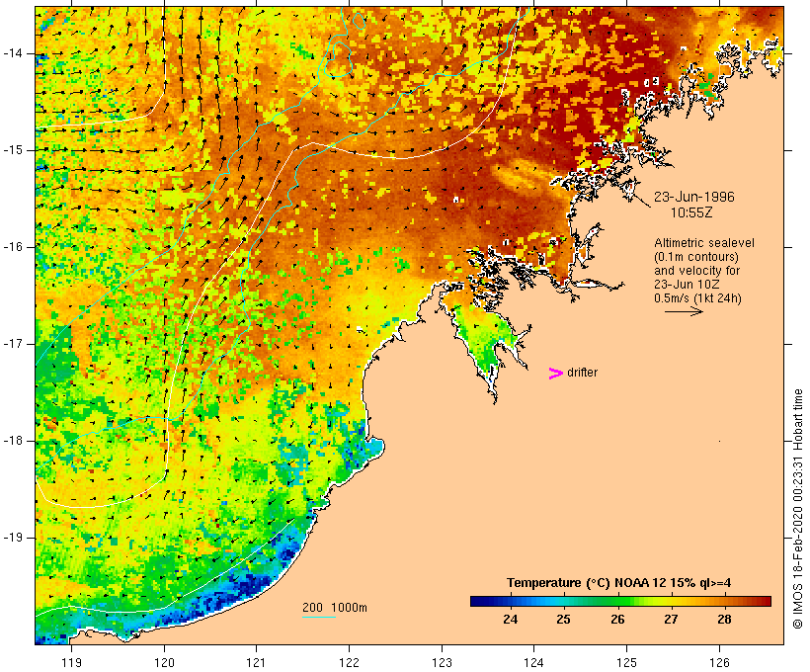Viewport: 810px width, 672px height.
Task: Click the velocity scale reference arrow
Action: 684,311
